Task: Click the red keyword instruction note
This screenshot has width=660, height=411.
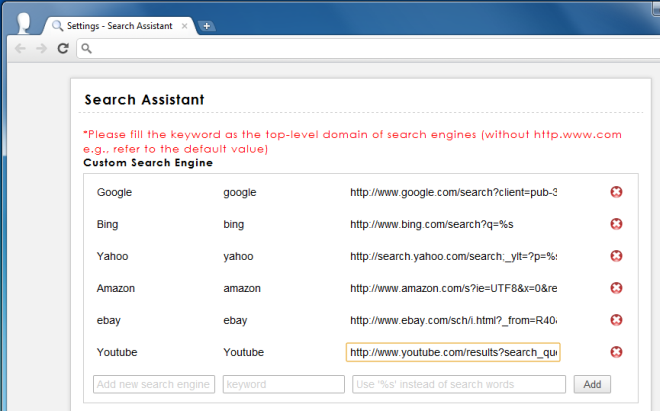Action: click(x=352, y=141)
